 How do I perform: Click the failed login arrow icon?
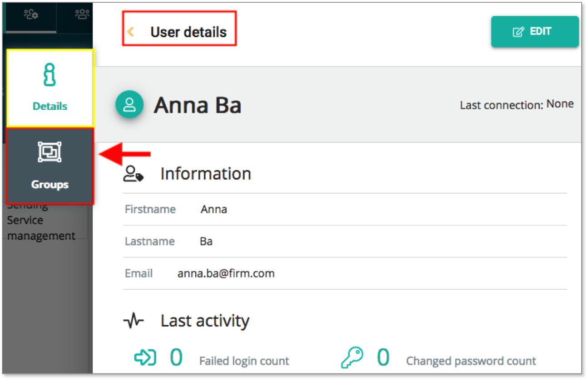point(145,358)
